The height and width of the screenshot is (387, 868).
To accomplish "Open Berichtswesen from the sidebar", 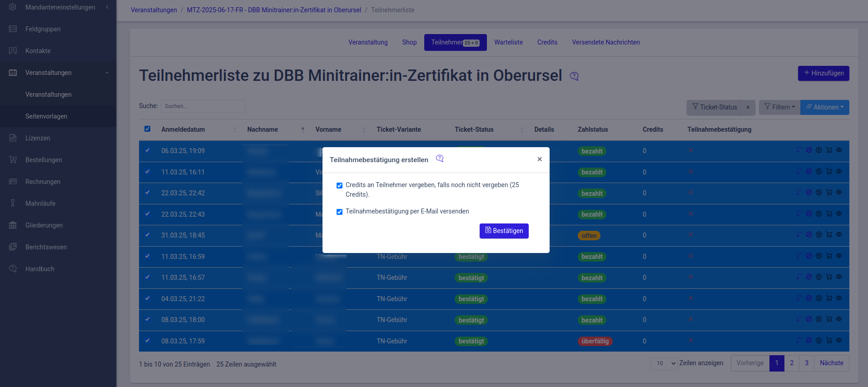I will (x=46, y=247).
